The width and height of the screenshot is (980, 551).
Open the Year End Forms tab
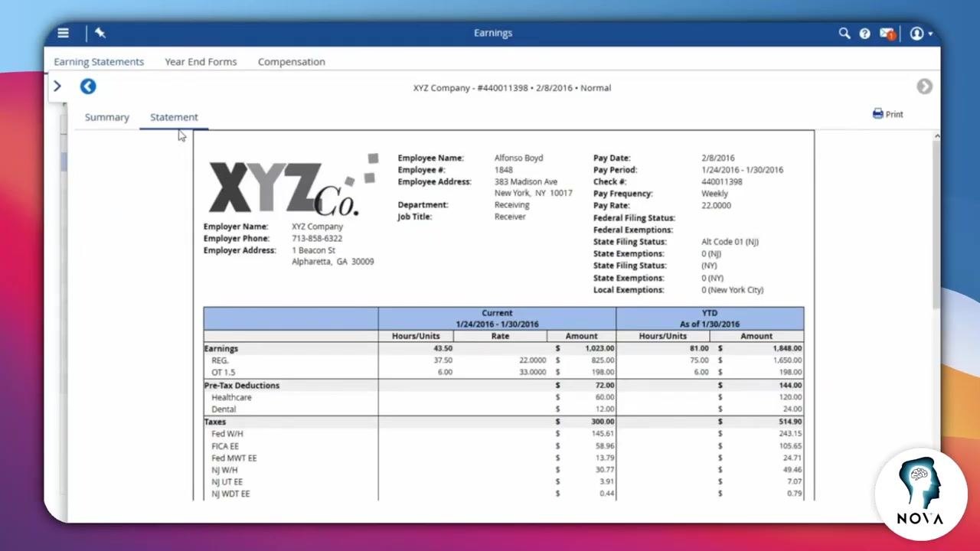pyautogui.click(x=201, y=61)
